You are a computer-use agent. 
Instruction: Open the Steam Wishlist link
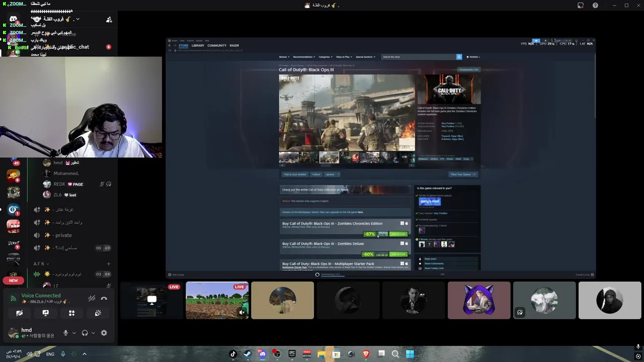473,57
